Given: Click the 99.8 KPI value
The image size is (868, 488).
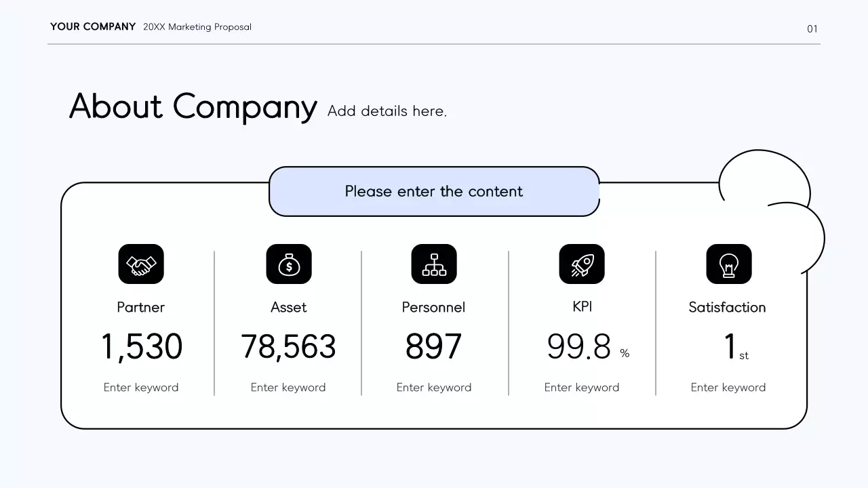Looking at the screenshot, I should tap(579, 346).
